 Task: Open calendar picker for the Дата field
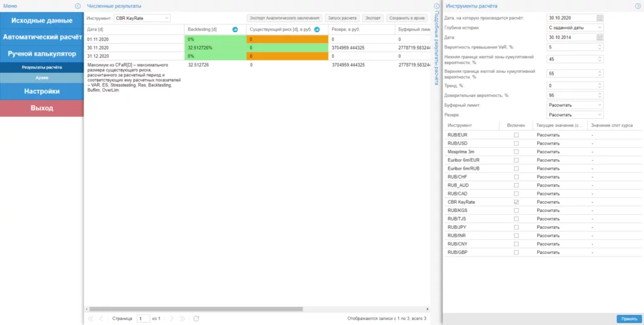coord(599,37)
